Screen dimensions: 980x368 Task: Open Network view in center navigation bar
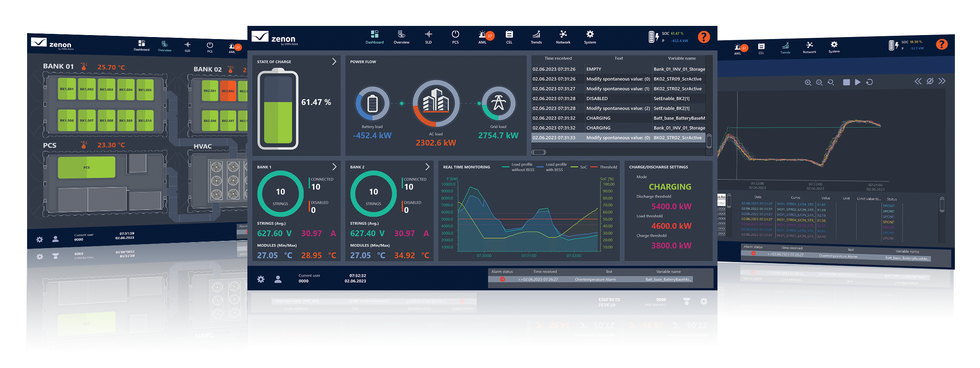point(563,37)
